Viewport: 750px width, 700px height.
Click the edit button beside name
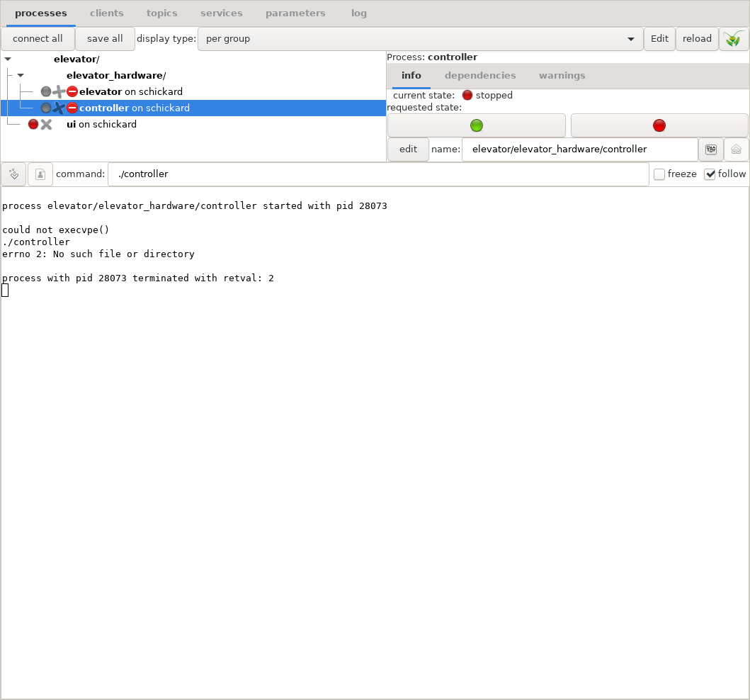pyautogui.click(x=408, y=149)
